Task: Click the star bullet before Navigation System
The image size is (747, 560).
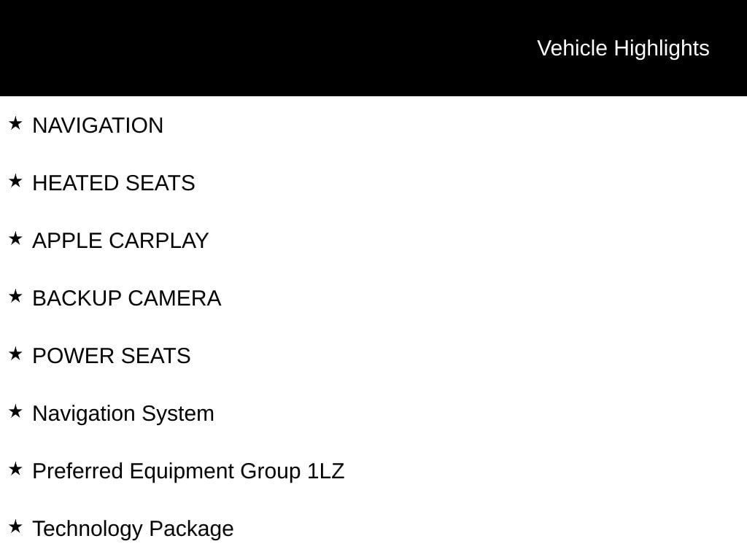Action: point(15,411)
